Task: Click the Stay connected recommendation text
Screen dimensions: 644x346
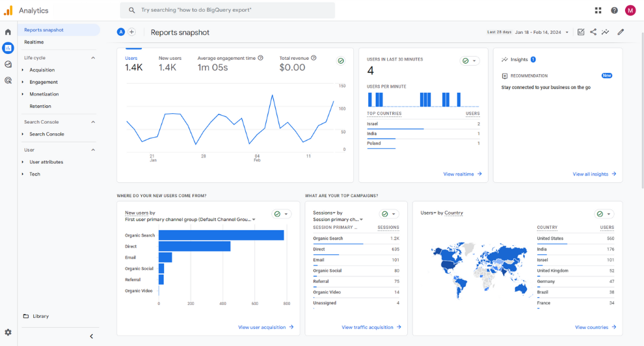Action: point(546,87)
